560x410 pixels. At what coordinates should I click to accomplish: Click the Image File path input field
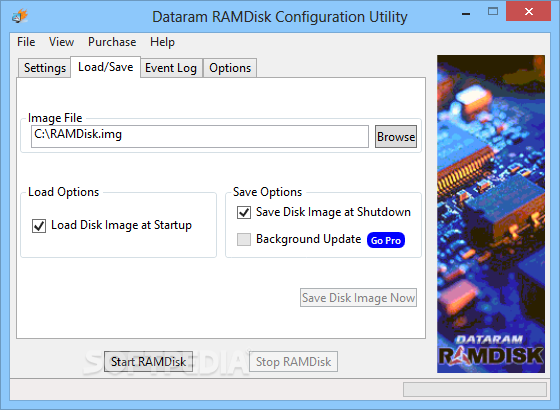pyautogui.click(x=200, y=136)
